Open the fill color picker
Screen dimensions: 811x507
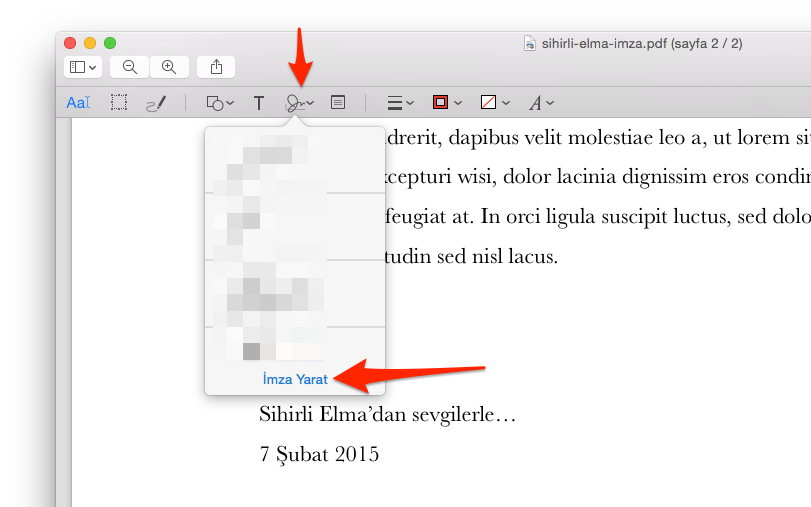point(494,102)
